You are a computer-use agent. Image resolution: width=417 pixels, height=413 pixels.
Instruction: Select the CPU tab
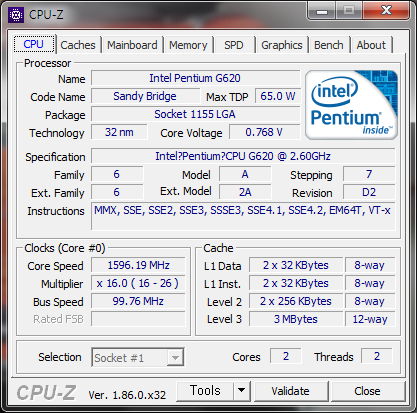[34, 44]
